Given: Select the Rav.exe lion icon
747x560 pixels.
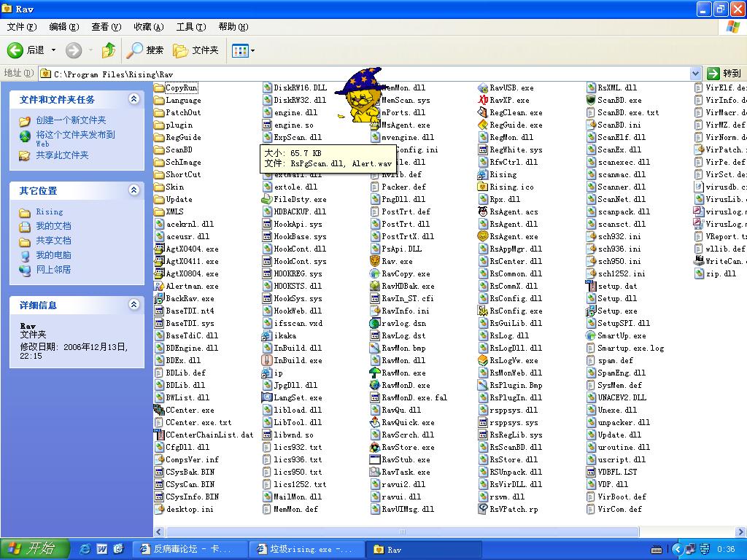Looking at the screenshot, I should [x=375, y=261].
